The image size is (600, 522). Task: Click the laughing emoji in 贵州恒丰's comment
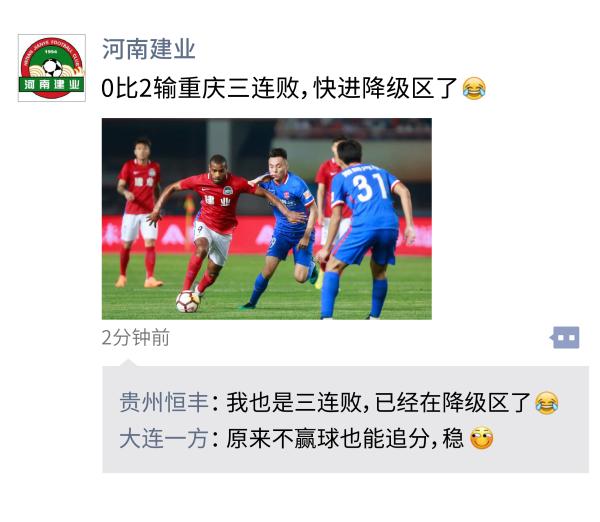(x=546, y=403)
